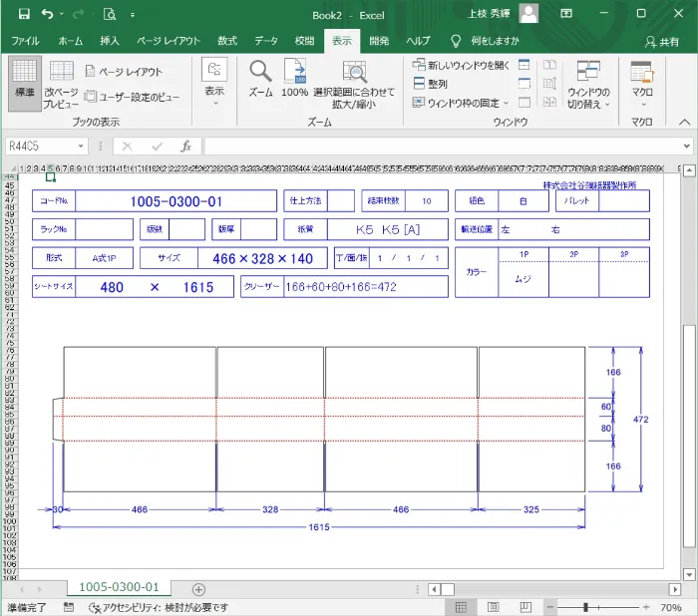Add a new sheet with plus icon
Viewport: 698px width, 616px height.
(198, 589)
